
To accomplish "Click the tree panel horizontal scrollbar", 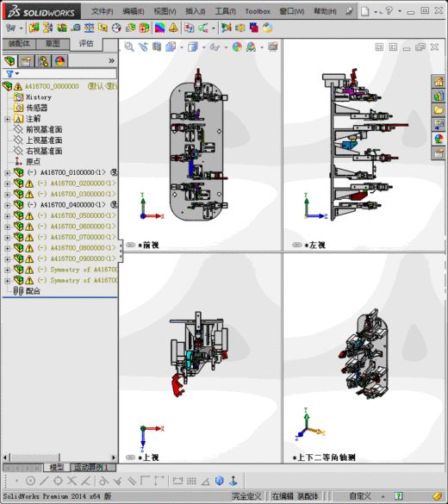I will coord(59,457).
